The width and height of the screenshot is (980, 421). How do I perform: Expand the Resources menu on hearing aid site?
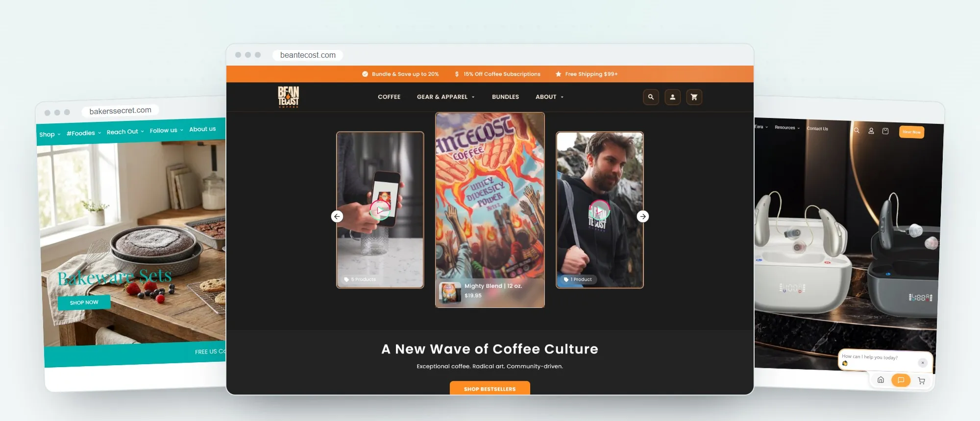787,128
